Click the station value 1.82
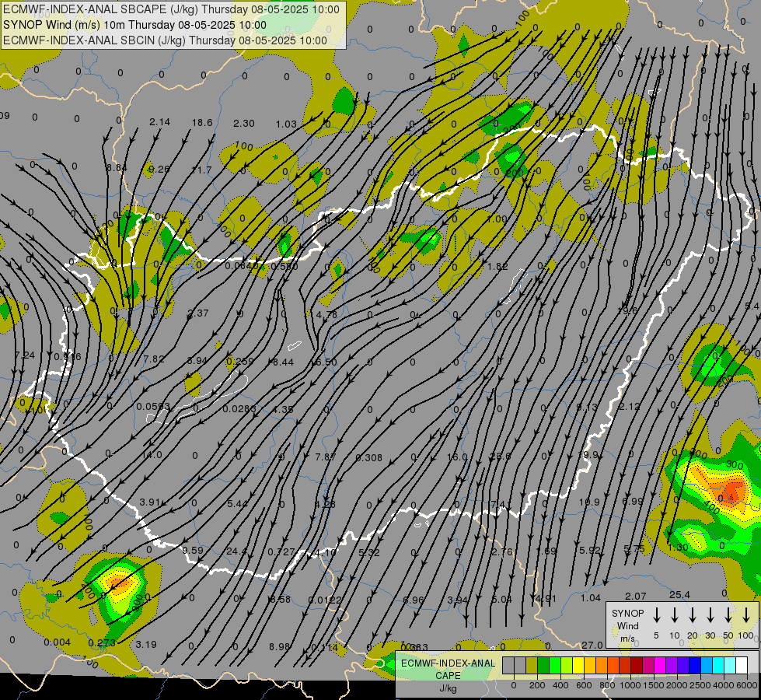761x700 pixels. [x=498, y=266]
